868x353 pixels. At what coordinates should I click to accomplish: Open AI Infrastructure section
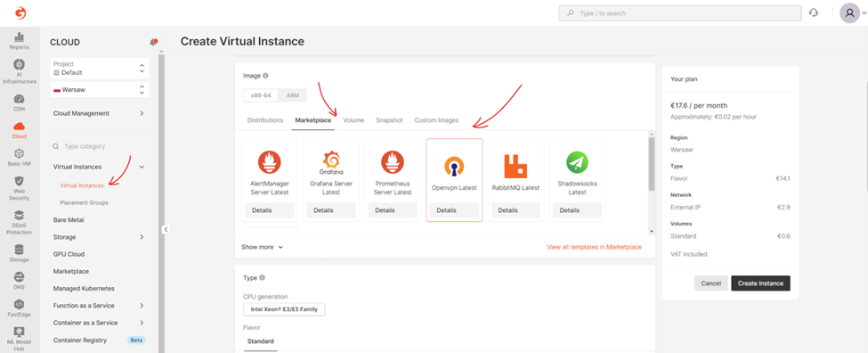20,71
